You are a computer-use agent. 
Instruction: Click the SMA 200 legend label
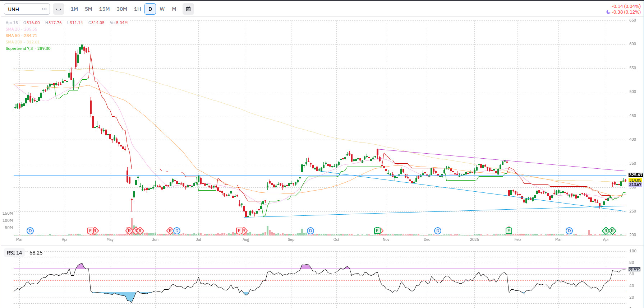(x=14, y=42)
